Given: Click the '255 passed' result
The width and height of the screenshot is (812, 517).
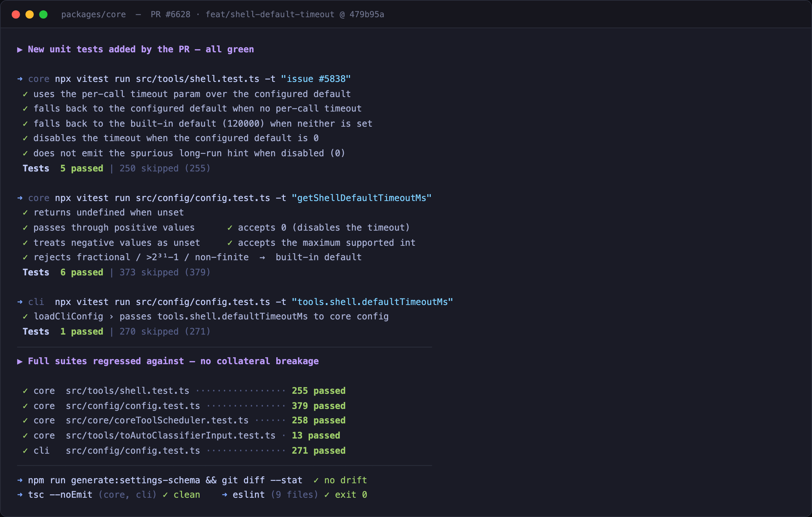Looking at the screenshot, I should 319,391.
